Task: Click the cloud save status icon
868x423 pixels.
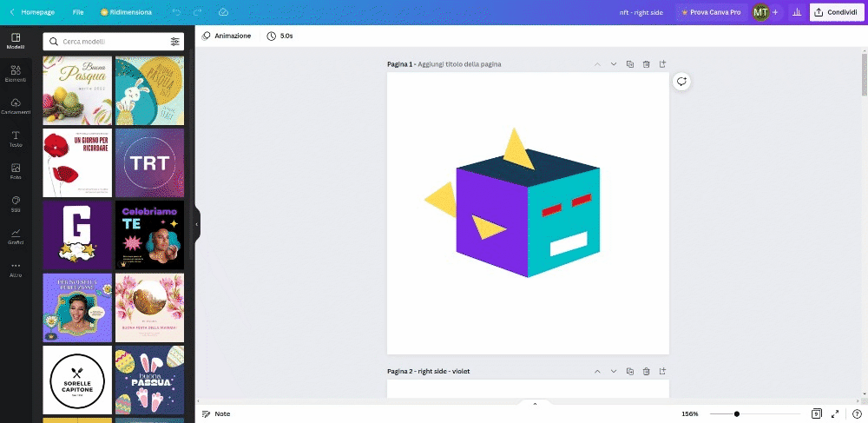Action: [x=223, y=13]
